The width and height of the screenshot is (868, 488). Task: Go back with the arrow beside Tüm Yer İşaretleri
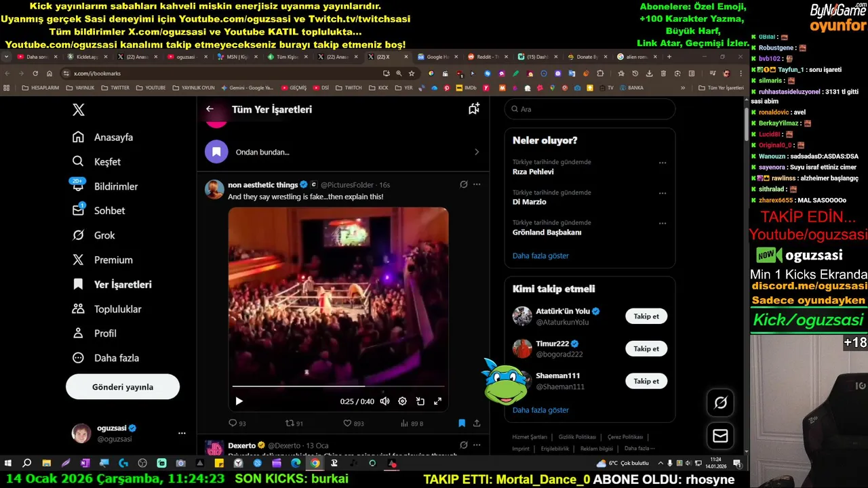pos(210,108)
